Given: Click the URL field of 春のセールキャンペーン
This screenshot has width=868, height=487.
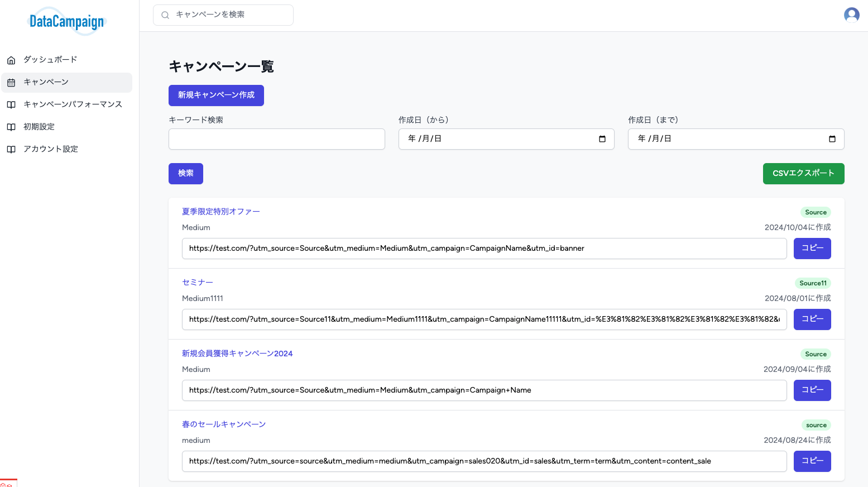Looking at the screenshot, I should click(485, 461).
